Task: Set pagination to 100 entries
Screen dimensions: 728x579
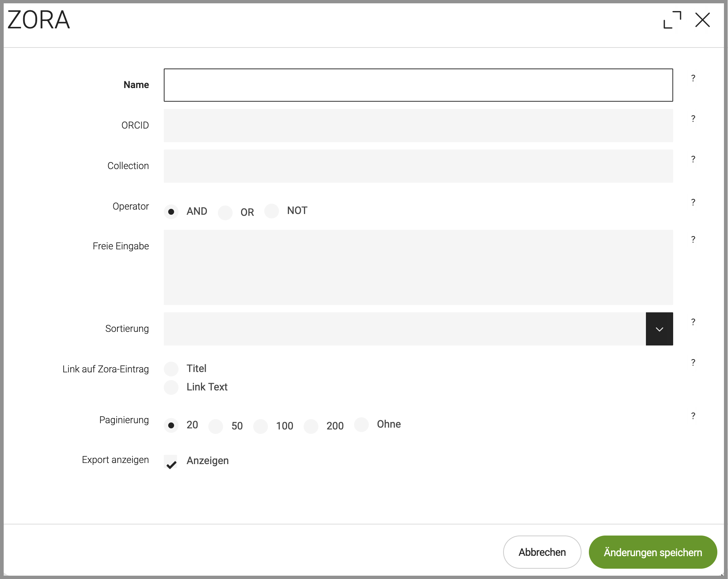Action: [261, 426]
